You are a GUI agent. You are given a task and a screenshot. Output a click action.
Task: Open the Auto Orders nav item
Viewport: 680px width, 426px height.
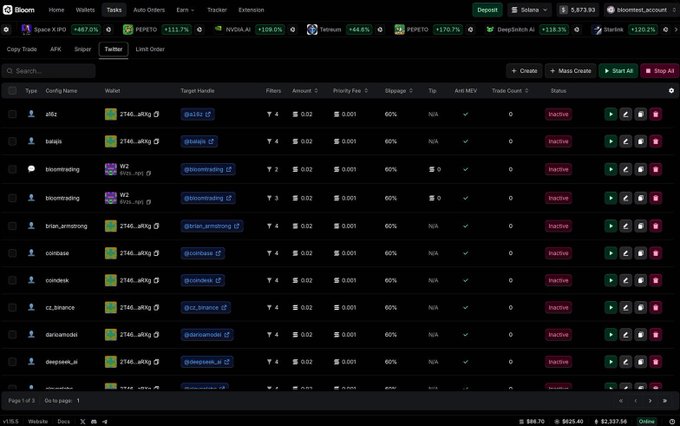(149, 10)
